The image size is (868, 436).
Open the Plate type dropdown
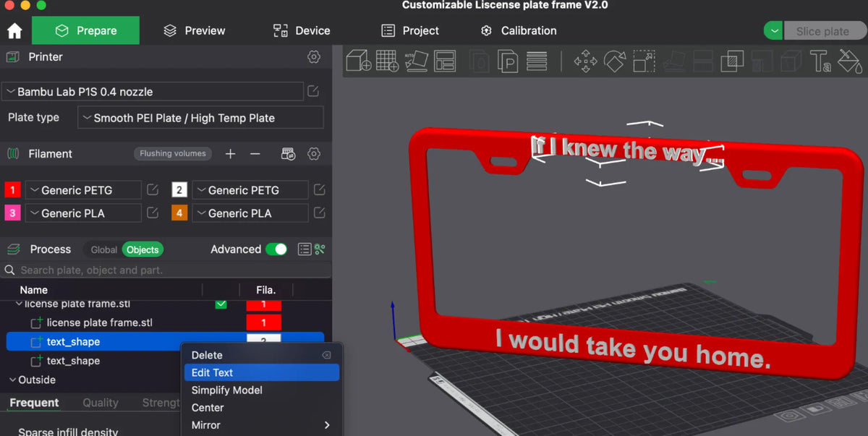click(200, 118)
